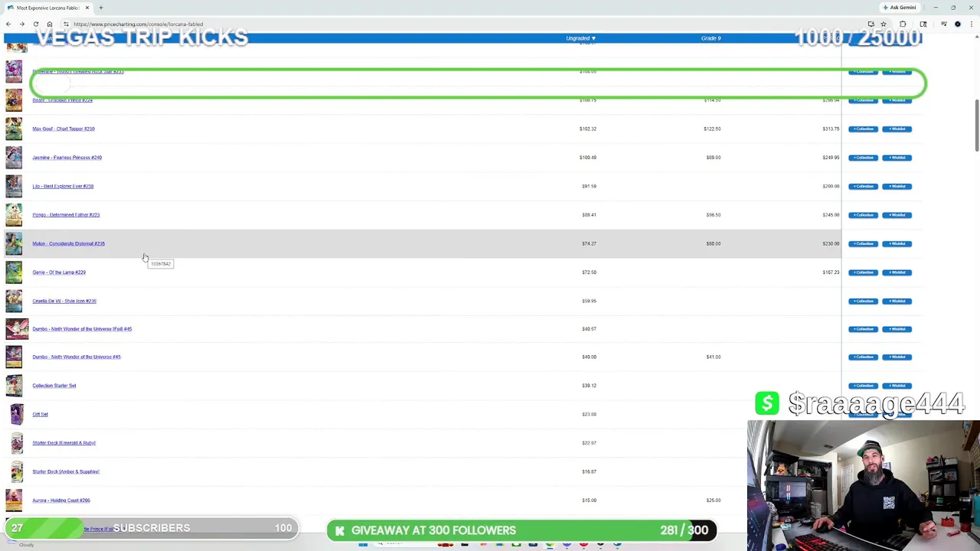Click the Max Goof card thumbnail
The image size is (980, 551).
tap(14, 129)
